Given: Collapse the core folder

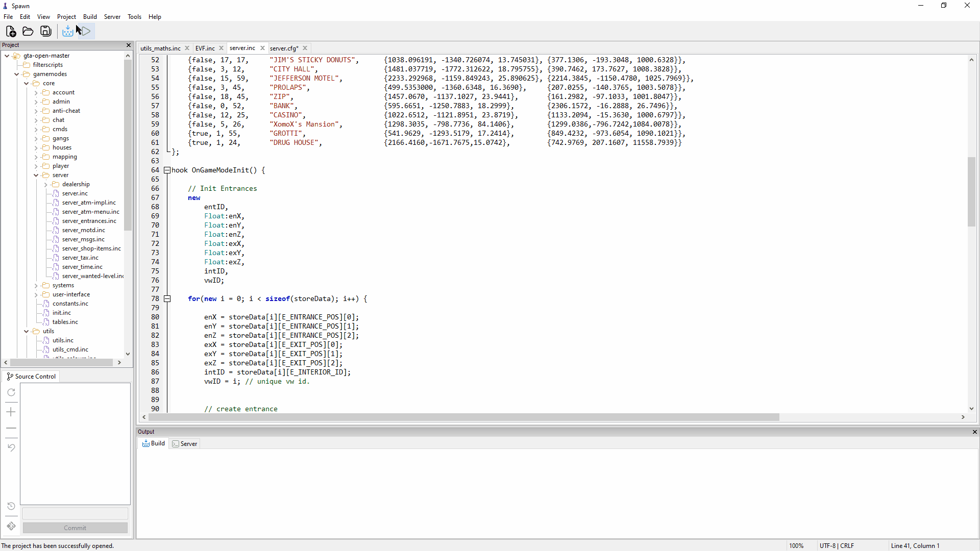Looking at the screenshot, I should (27, 83).
